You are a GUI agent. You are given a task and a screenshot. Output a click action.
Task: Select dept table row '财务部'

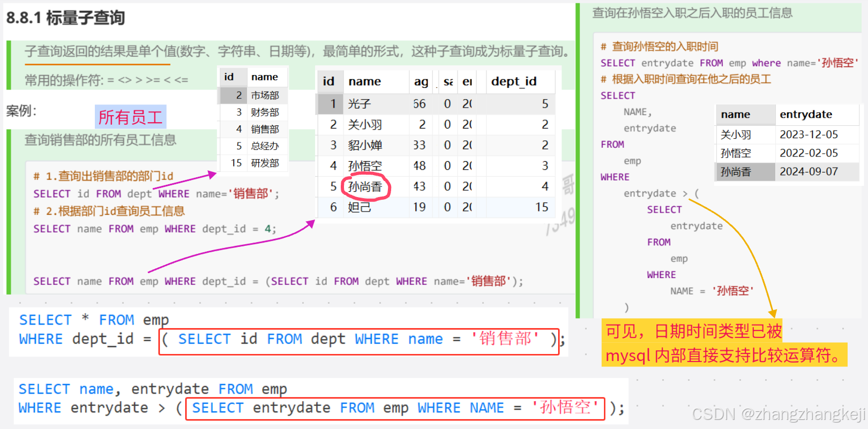[x=254, y=112]
